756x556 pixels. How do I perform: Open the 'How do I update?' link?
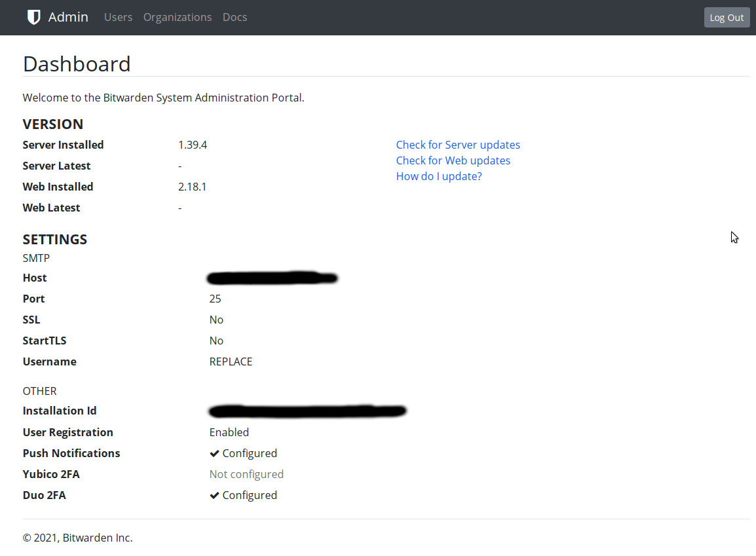click(x=439, y=176)
